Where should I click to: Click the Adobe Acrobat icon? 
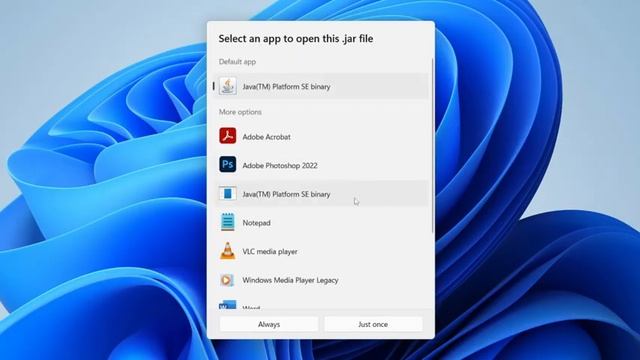point(228,136)
